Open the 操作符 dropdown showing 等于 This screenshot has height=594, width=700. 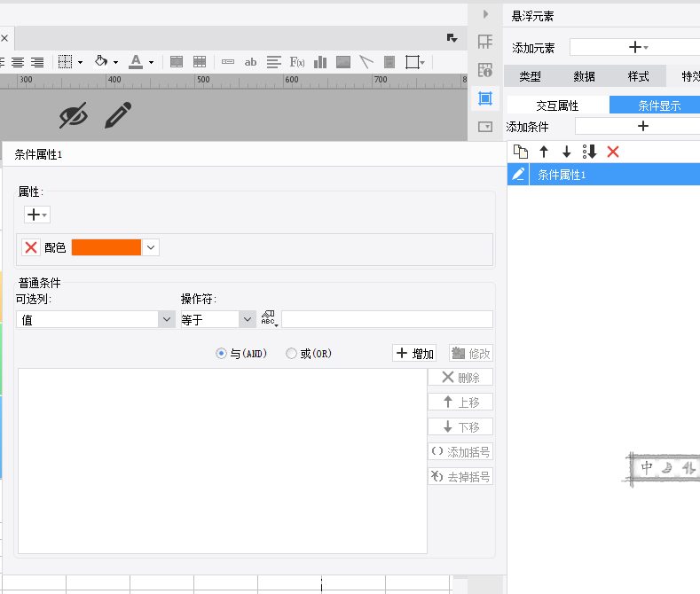coord(247,320)
